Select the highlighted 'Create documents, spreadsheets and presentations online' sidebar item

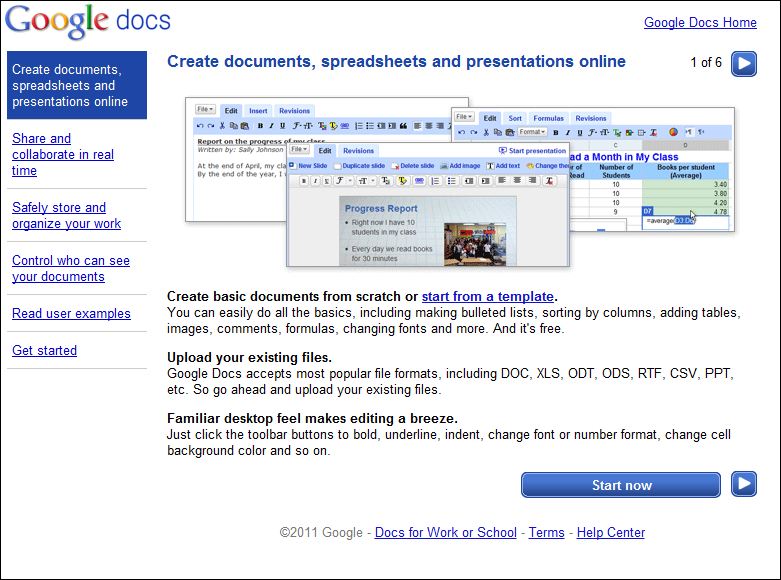coord(77,85)
